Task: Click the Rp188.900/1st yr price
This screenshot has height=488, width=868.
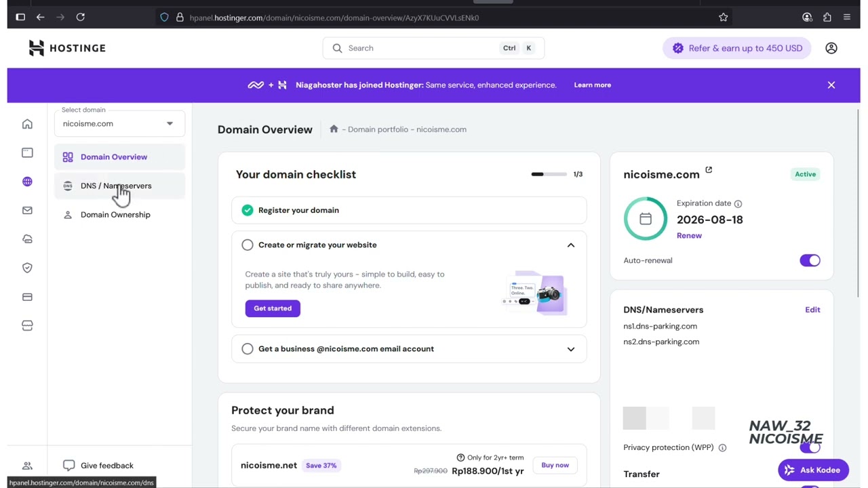Action: pos(488,471)
